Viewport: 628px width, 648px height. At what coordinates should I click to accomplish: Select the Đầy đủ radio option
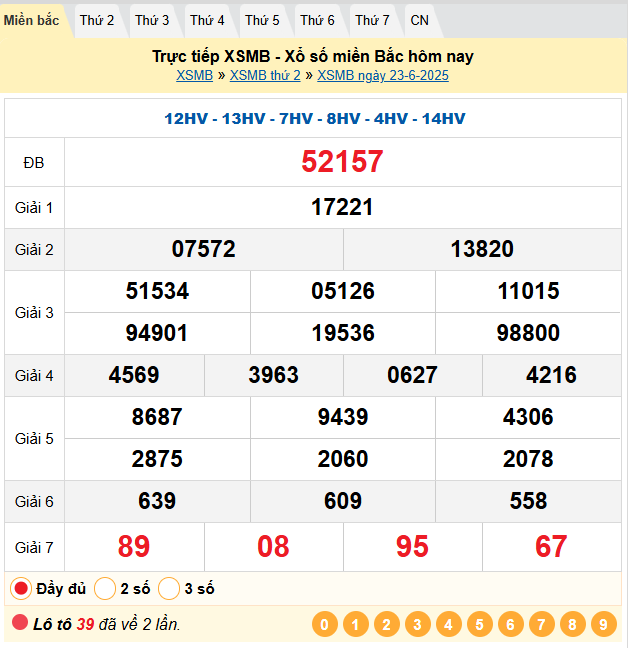[21, 588]
